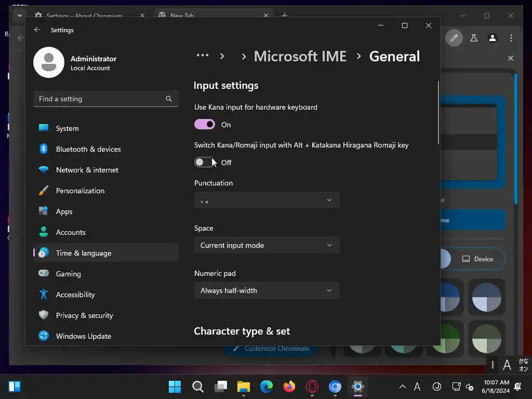532x399 pixels.
Task: Open System settings category
Action: coord(106,128)
